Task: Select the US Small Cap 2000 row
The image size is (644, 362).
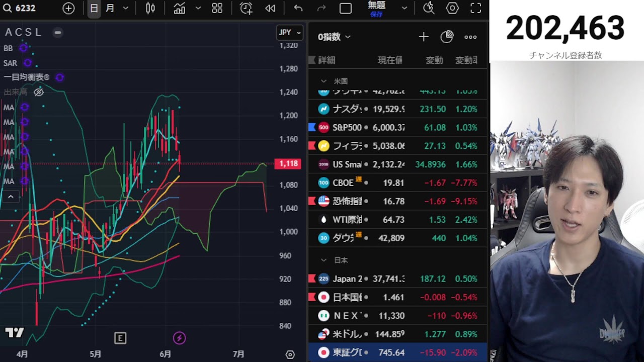Action: (397, 164)
